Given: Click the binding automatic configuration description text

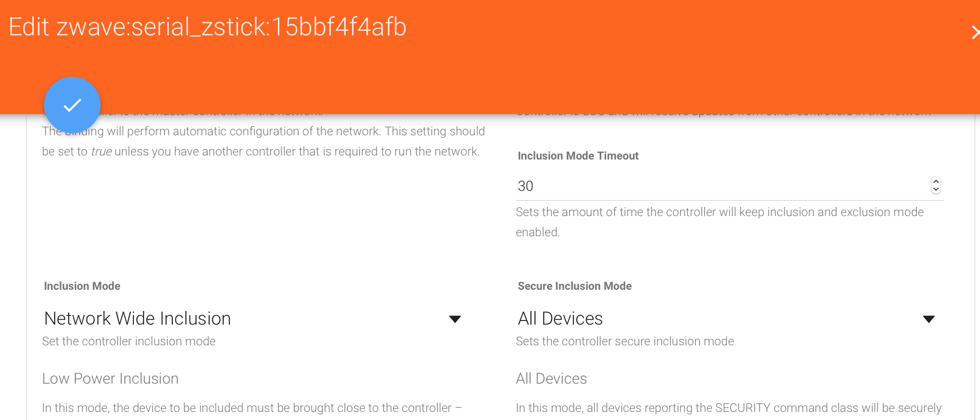Looking at the screenshot, I should [x=296, y=132].
